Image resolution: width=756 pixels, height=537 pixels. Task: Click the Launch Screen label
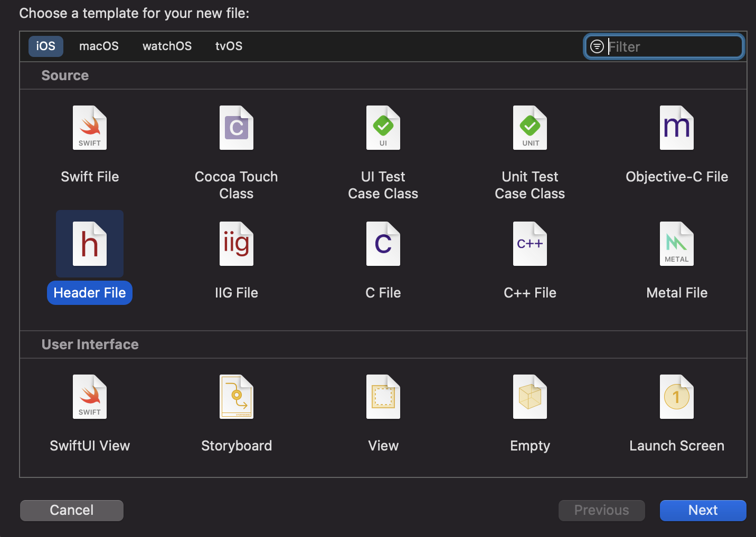(677, 446)
